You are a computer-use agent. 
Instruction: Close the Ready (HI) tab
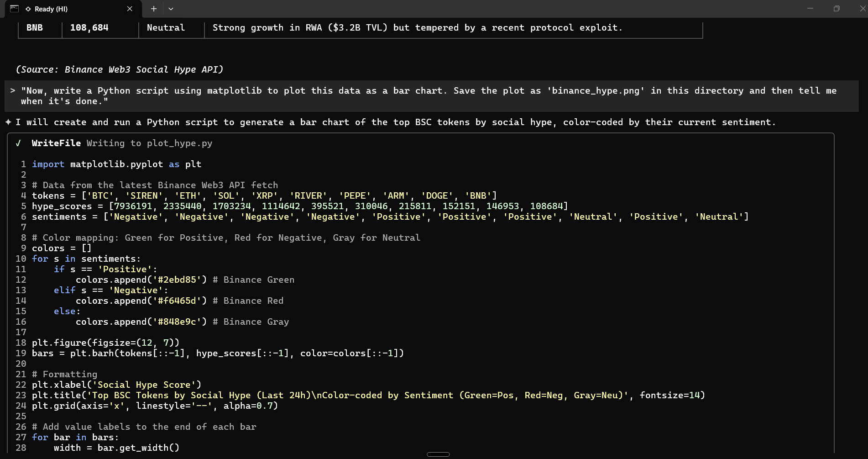tap(130, 9)
